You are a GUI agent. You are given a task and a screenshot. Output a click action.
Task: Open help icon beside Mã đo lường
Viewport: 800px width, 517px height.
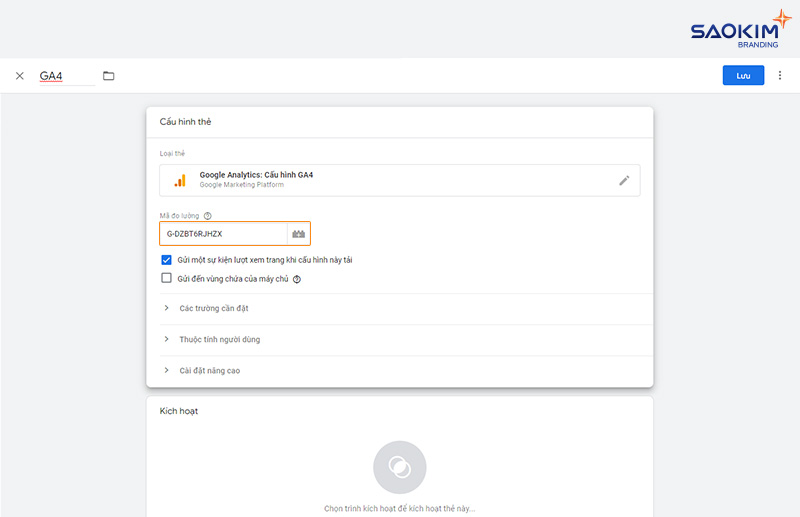pyautogui.click(x=208, y=216)
